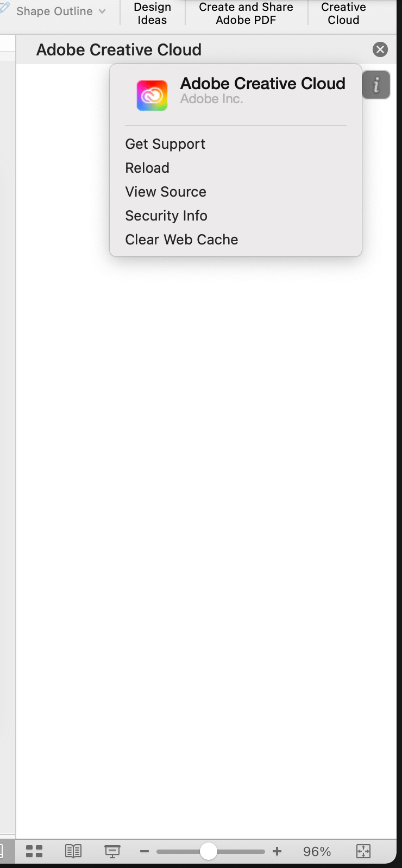Fit slide to current window icon

coord(363,851)
